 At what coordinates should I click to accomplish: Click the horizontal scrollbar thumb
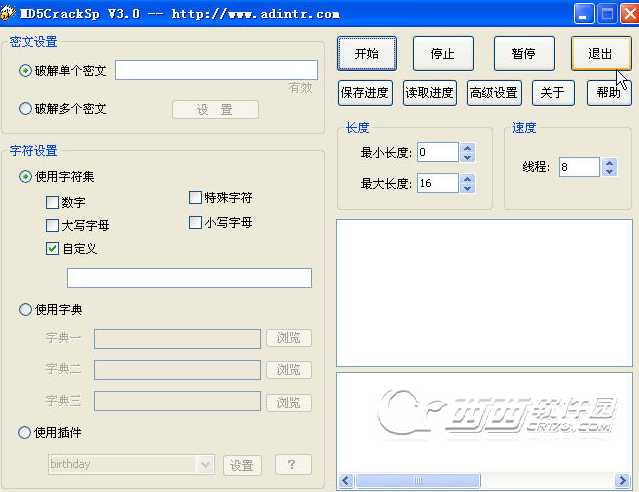click(x=418, y=480)
